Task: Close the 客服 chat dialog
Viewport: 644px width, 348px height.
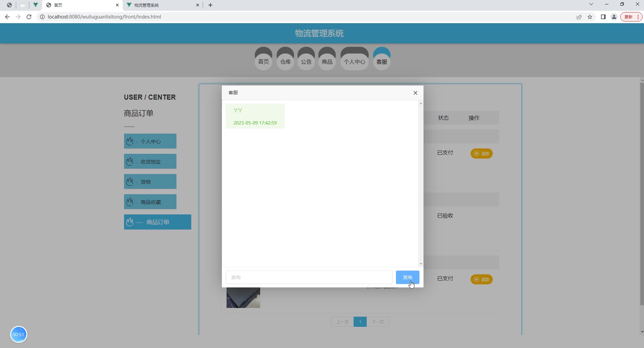Action: point(415,93)
